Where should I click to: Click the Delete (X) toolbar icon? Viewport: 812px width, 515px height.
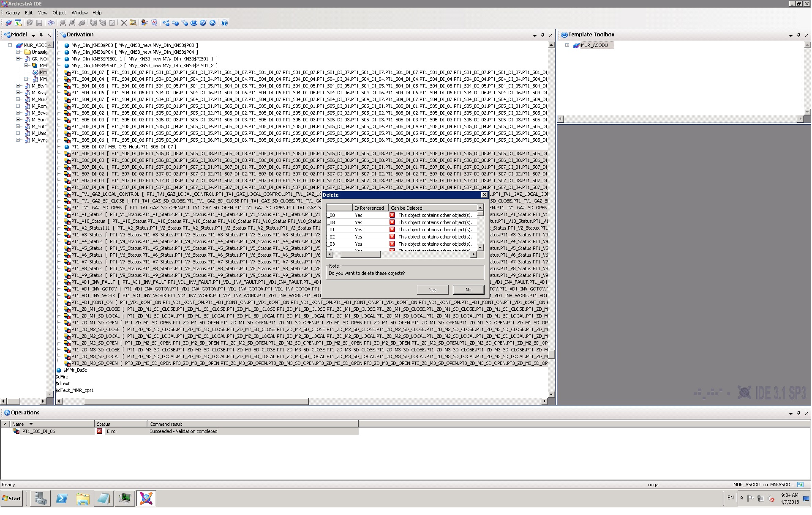pyautogui.click(x=124, y=23)
